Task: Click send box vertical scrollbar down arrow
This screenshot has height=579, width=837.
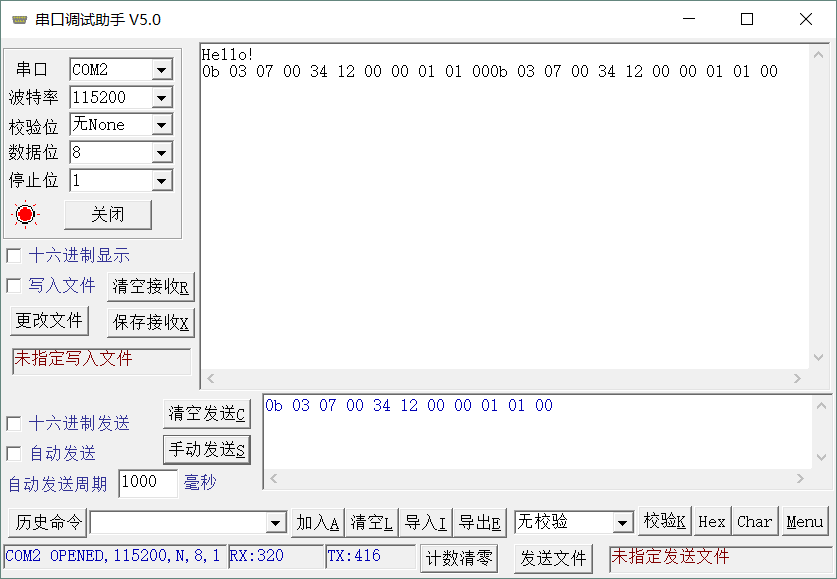Action: (822, 457)
